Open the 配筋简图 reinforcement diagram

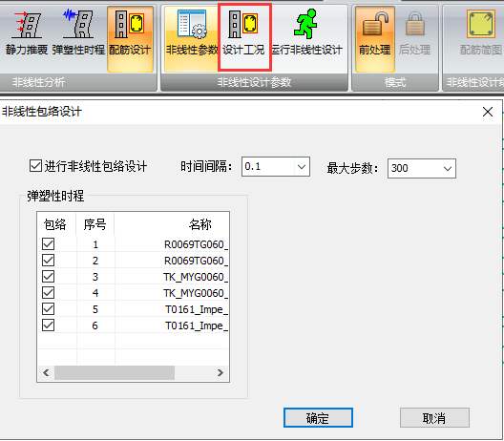tap(481, 33)
